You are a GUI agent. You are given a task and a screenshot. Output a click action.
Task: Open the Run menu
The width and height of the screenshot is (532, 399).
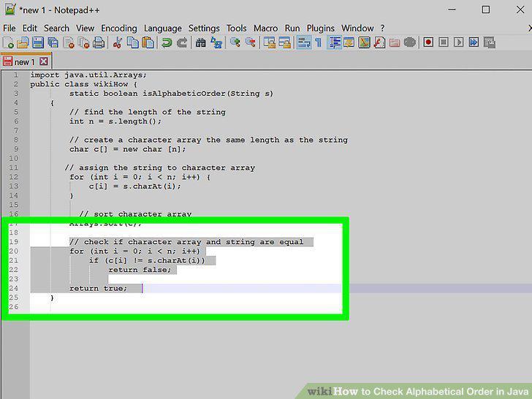click(292, 28)
